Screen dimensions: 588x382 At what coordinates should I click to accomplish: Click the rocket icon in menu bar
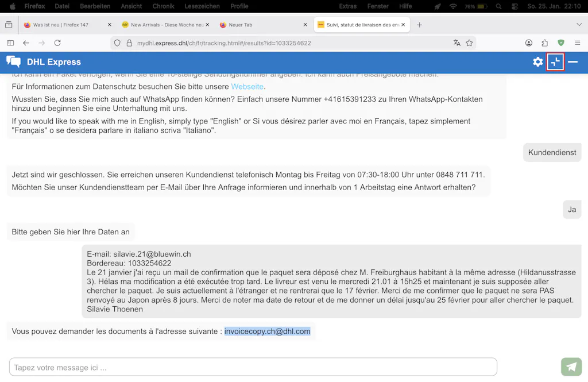(x=437, y=6)
